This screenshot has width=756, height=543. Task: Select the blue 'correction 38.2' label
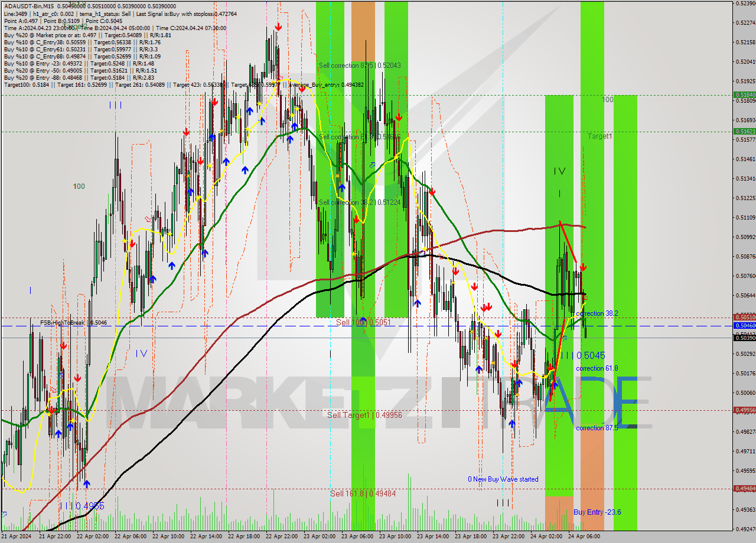[597, 313]
